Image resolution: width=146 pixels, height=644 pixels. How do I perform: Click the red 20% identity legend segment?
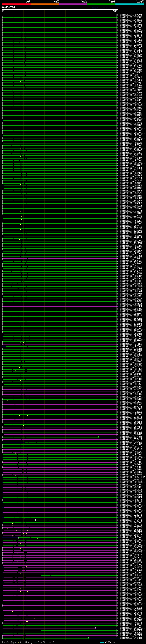[x=16, y=4]
